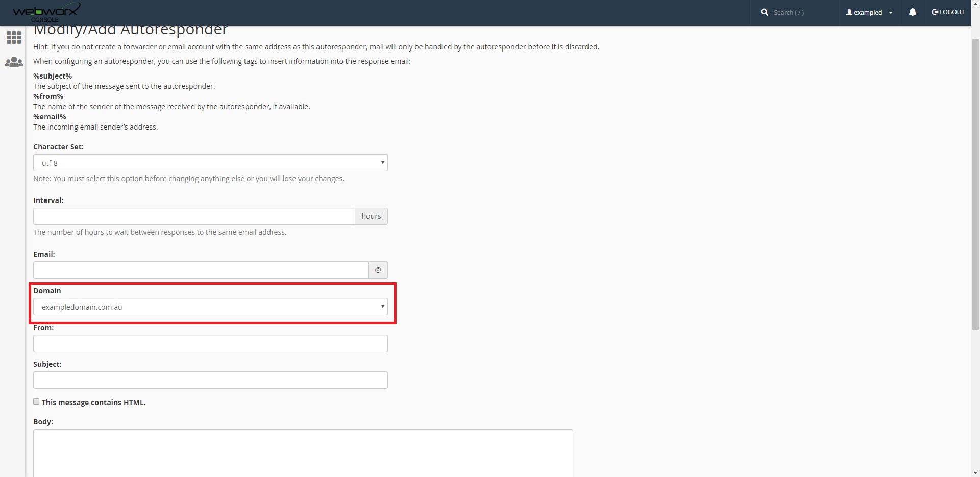Open the exampled user account menu
The width and height of the screenshot is (980, 477).
[x=869, y=12]
